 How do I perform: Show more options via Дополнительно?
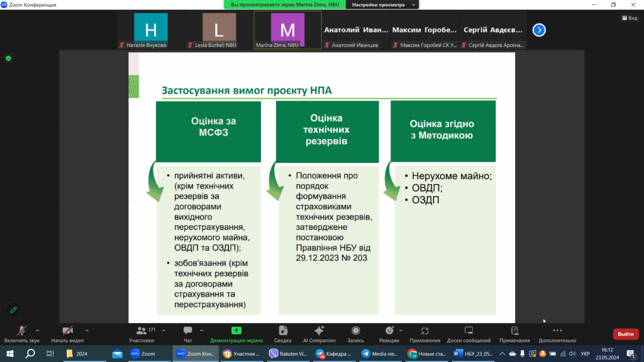pyautogui.click(x=557, y=334)
